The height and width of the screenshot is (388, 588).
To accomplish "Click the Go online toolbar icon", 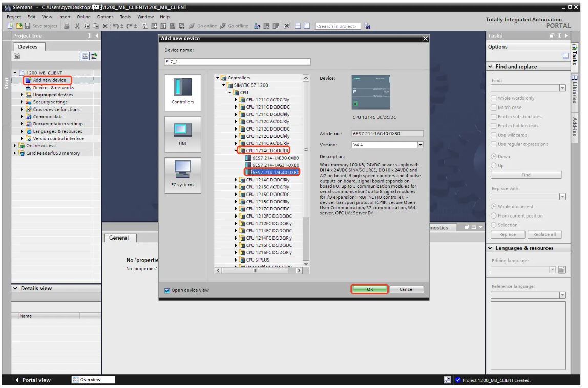I will (x=192, y=26).
